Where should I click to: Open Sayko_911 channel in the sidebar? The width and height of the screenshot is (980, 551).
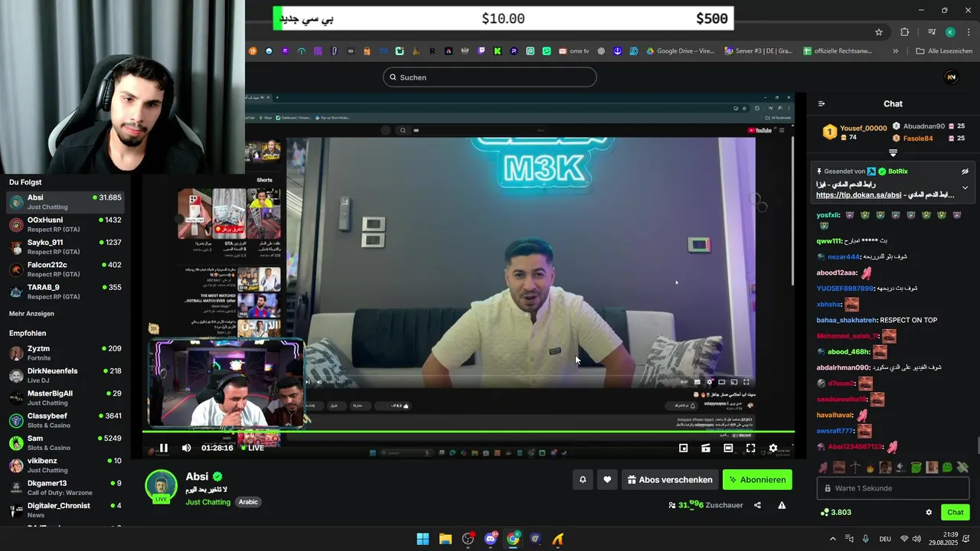click(x=65, y=246)
